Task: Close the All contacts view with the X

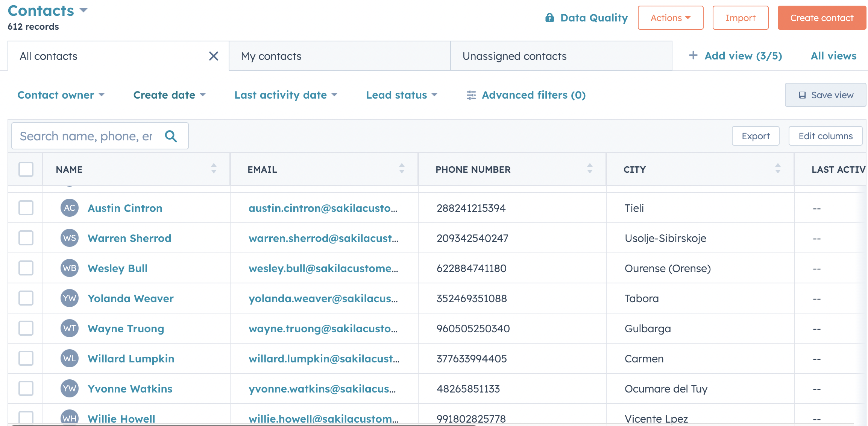Action: 214,56
